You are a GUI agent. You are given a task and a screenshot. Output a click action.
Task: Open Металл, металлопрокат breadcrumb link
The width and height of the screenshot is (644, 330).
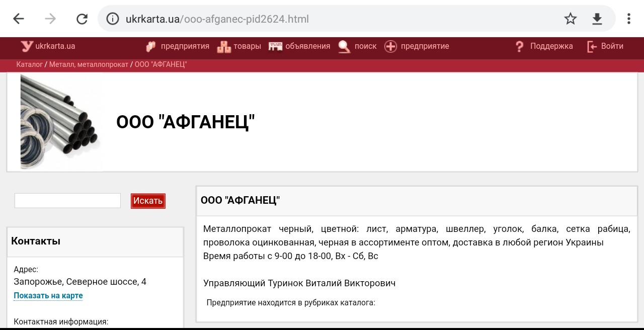click(89, 65)
